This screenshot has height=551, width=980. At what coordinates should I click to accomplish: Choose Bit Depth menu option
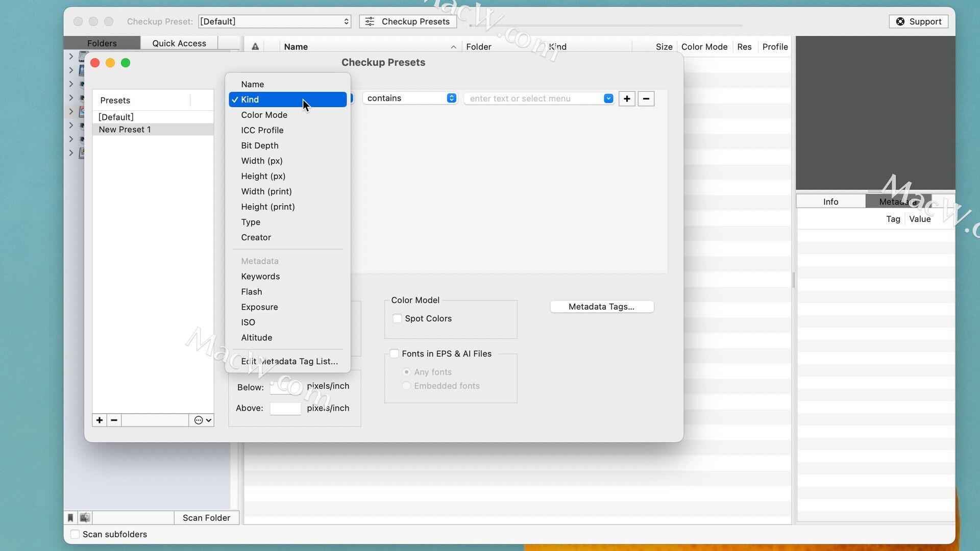[x=287, y=145]
